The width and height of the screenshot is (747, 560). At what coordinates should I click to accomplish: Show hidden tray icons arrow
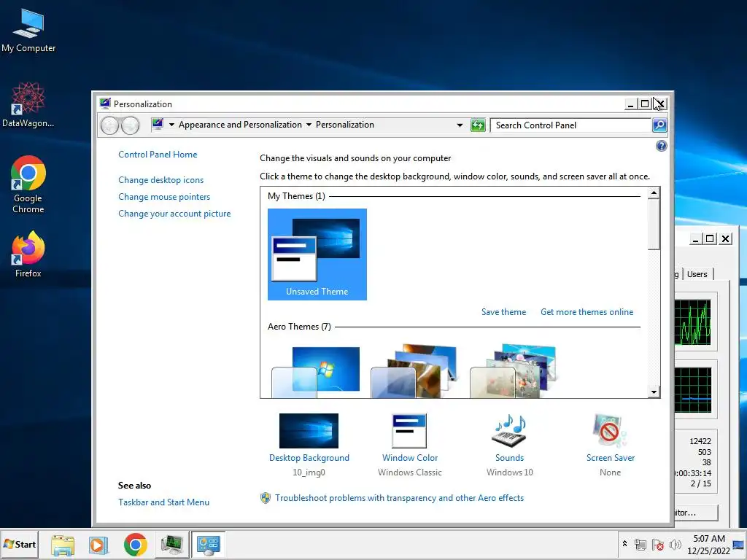pos(624,543)
